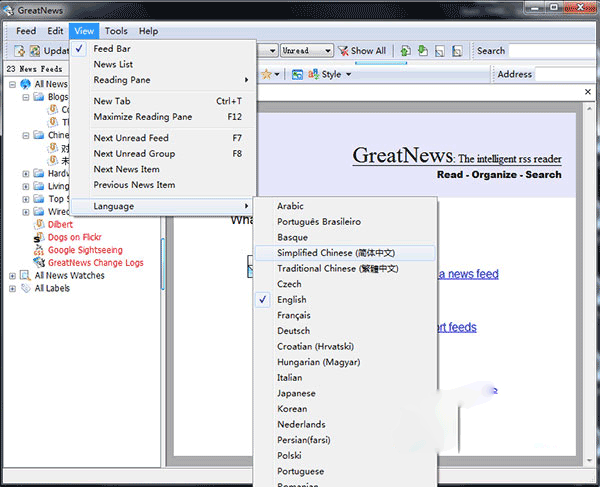
Task: Click the All News Watches icon
Action: [x=25, y=276]
